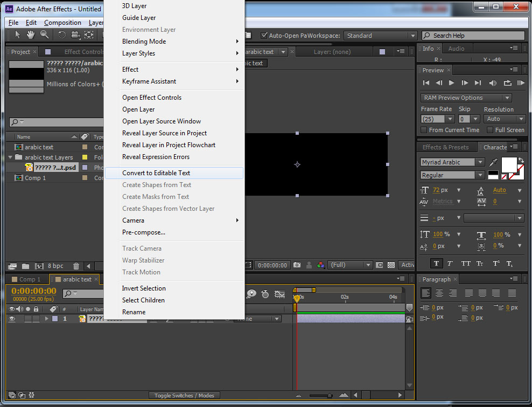Jump to first frame in Preview
This screenshot has width=532, height=407.
pyautogui.click(x=426, y=82)
